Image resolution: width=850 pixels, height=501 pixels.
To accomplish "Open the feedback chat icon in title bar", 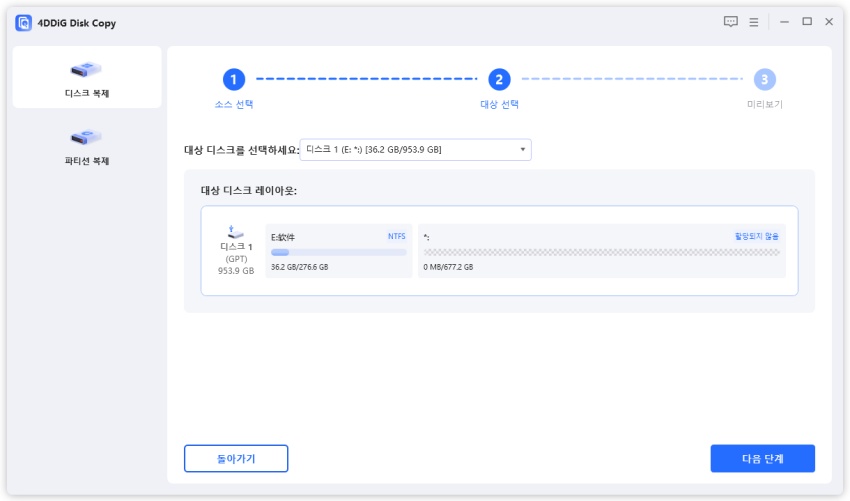I will [730, 22].
